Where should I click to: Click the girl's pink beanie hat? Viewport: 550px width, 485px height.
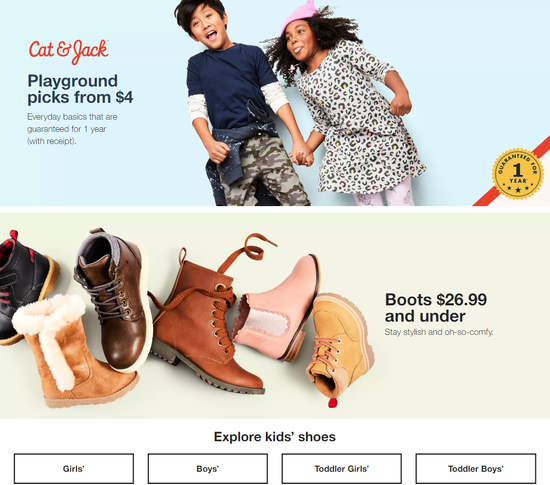[300, 15]
